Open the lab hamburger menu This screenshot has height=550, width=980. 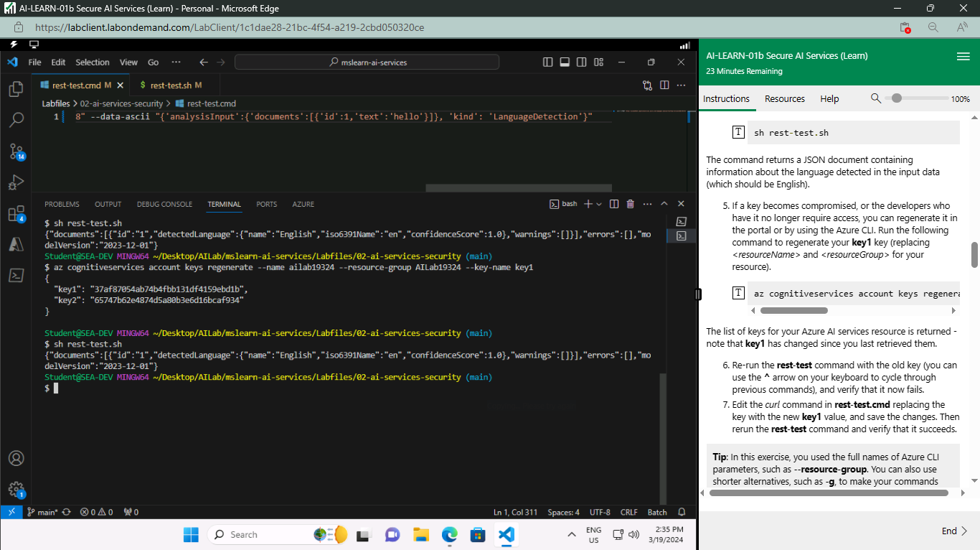click(963, 57)
